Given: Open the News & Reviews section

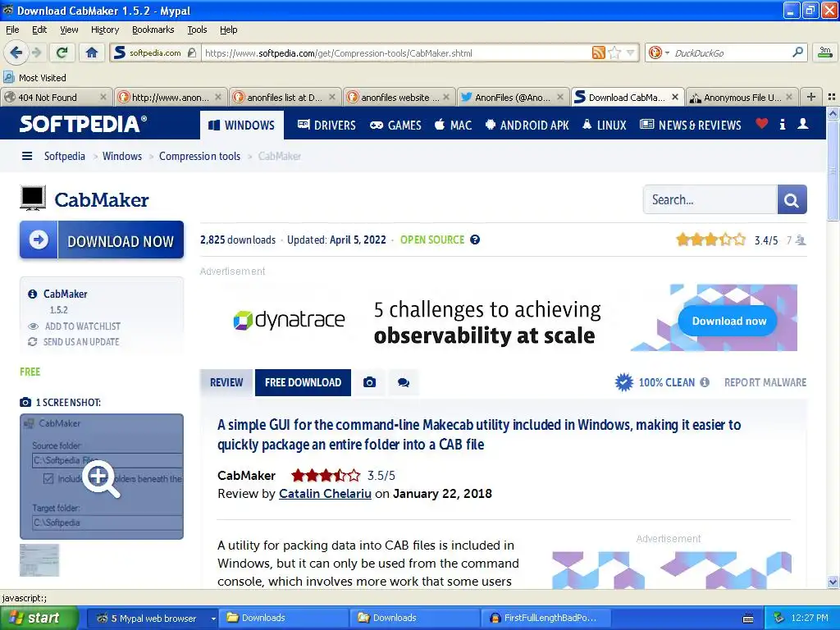Looking at the screenshot, I should click(691, 126).
